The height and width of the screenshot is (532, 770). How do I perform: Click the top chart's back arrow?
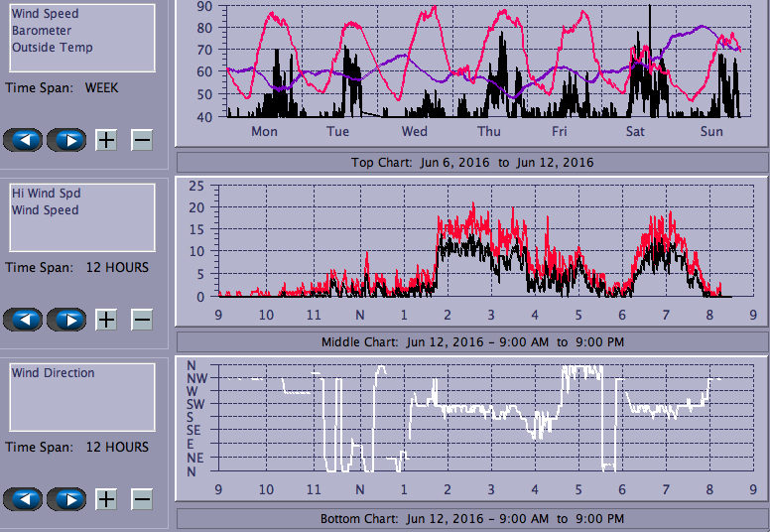(x=24, y=140)
